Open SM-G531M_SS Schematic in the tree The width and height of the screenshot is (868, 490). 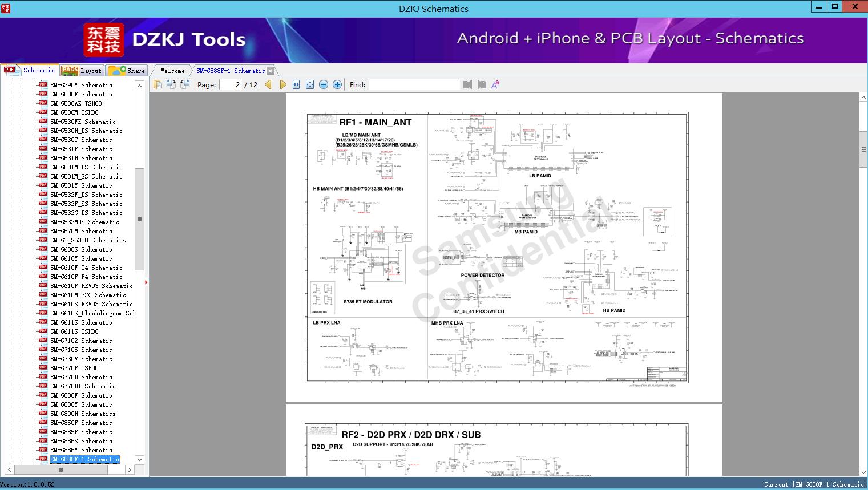(x=86, y=176)
